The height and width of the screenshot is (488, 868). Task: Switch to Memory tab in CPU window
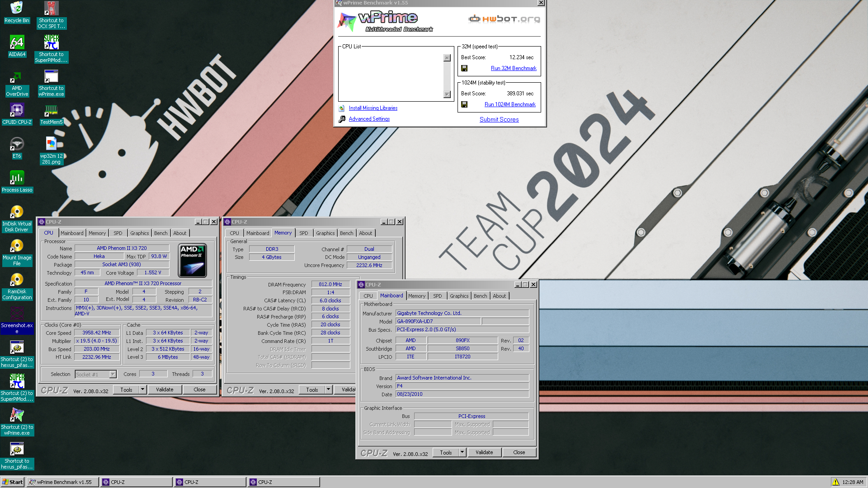97,233
